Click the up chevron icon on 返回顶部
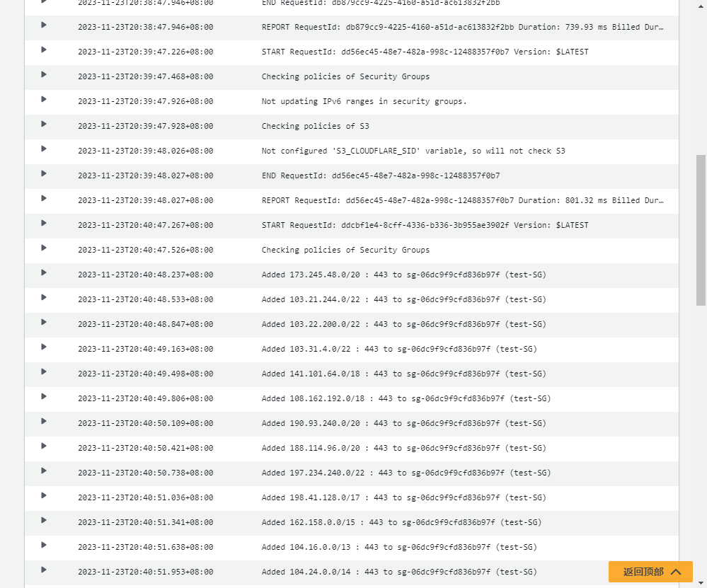Viewport: 707px width, 588px height. [x=676, y=572]
